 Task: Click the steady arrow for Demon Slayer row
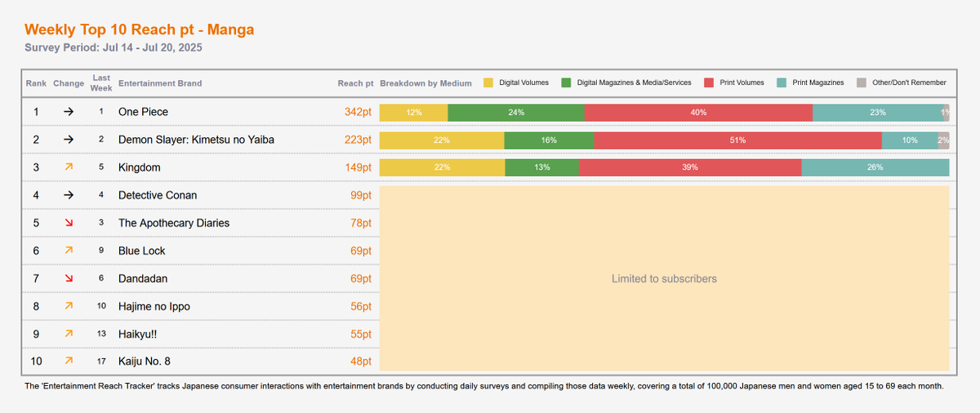(69, 140)
